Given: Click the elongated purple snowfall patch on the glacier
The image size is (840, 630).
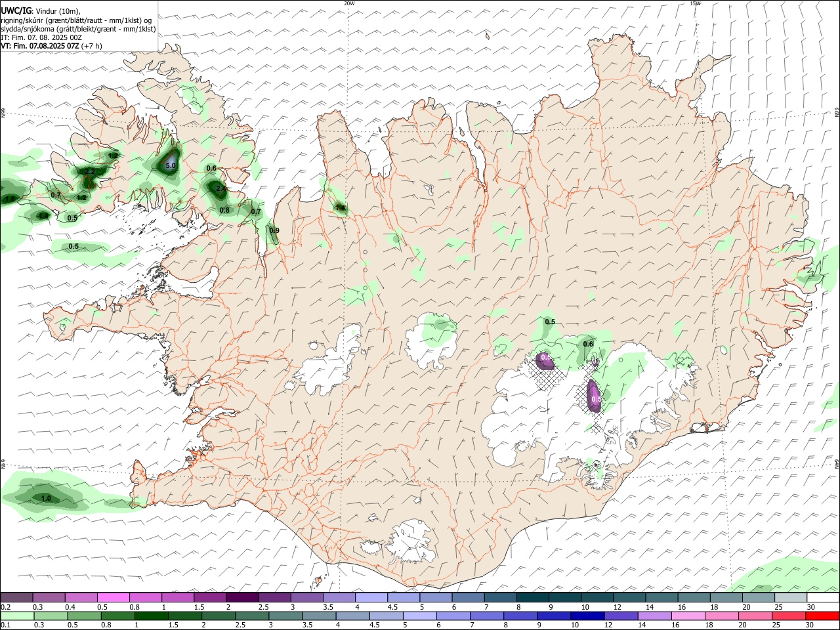Looking at the screenshot, I should (593, 396).
